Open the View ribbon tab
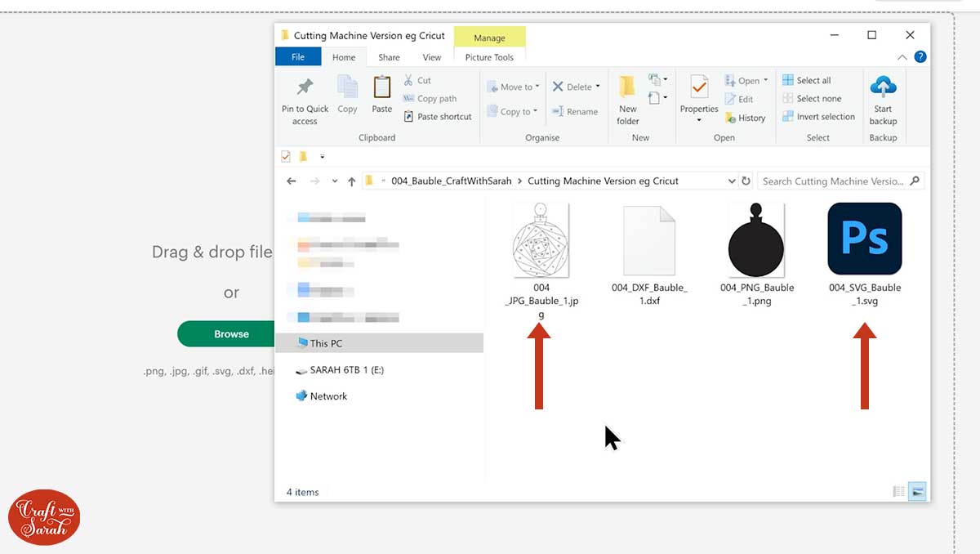The width and height of the screenshot is (980, 554). pos(432,57)
